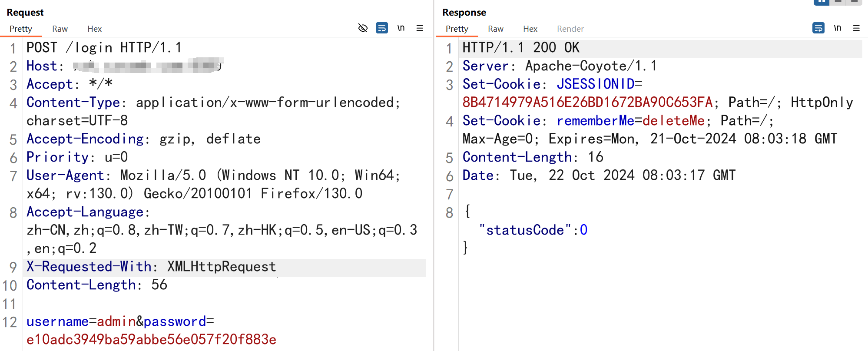
Task: Switch Request view to Hex tab
Action: coord(94,29)
